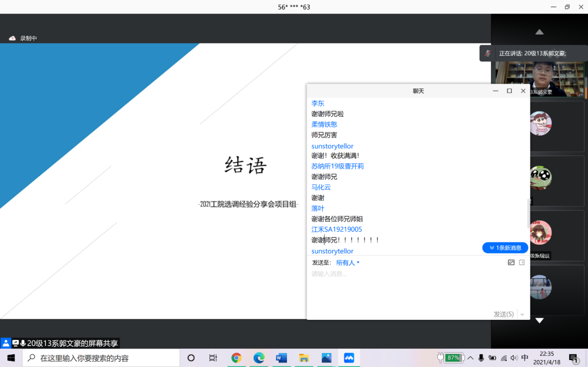Open the Photos app in the taskbar
Screen dimensions: 588x367
point(326,358)
